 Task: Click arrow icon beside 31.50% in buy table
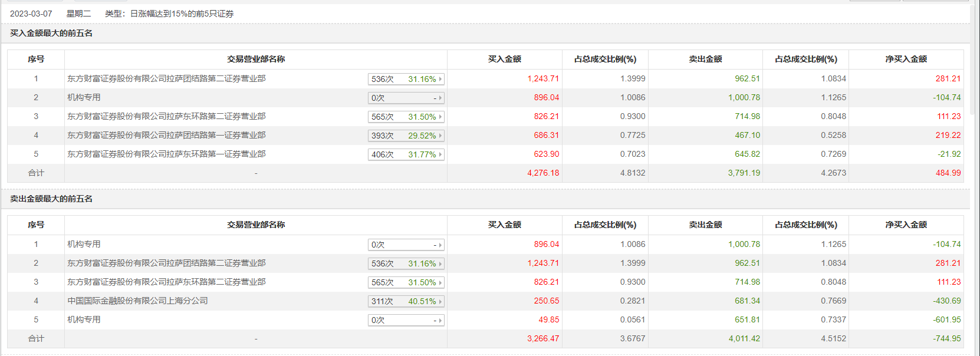pyautogui.click(x=440, y=117)
